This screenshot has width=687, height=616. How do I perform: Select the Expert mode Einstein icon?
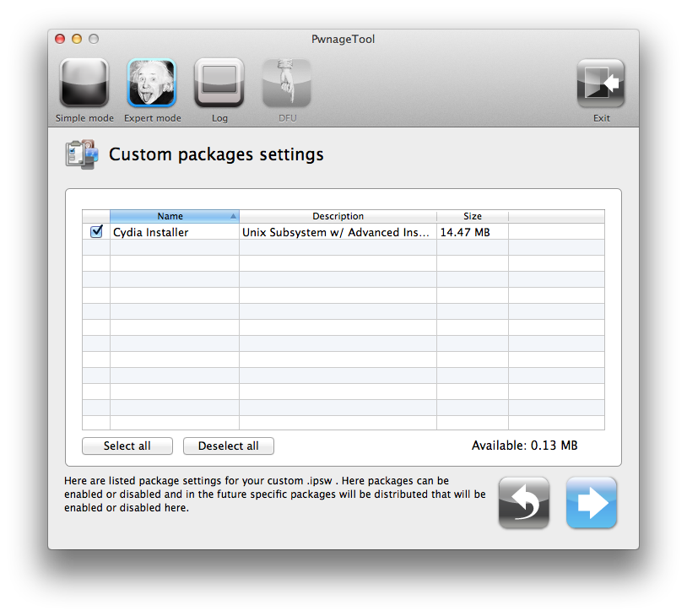coord(152,84)
